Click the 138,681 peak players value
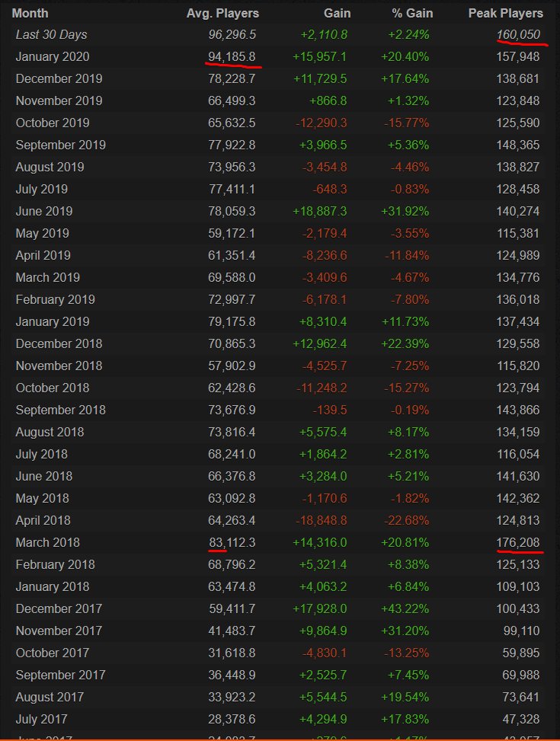The height and width of the screenshot is (741, 560). coord(518,78)
